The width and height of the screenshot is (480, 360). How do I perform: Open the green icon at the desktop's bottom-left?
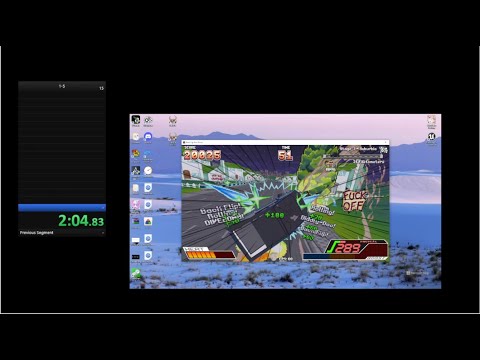click(135, 273)
